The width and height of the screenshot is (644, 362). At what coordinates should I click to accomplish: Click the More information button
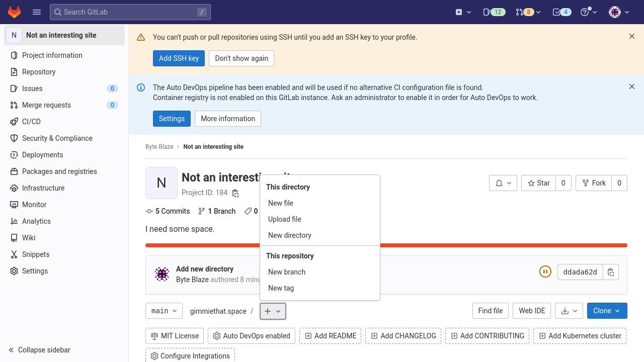point(228,119)
